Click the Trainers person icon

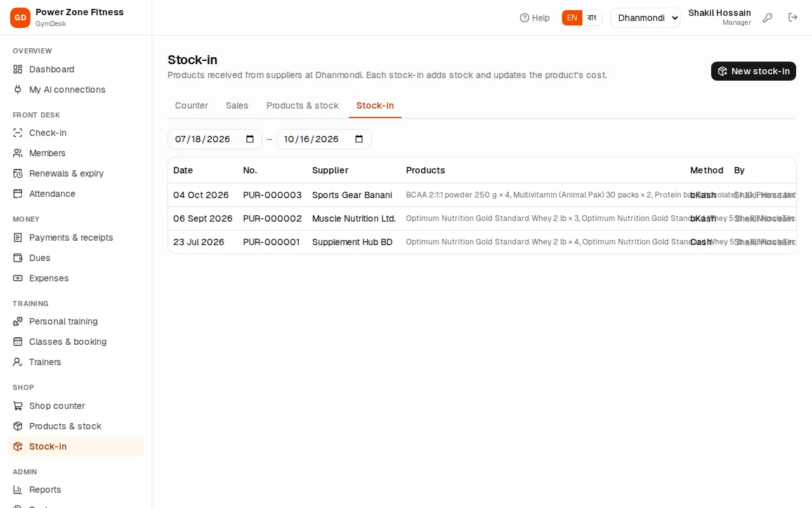[18, 362]
